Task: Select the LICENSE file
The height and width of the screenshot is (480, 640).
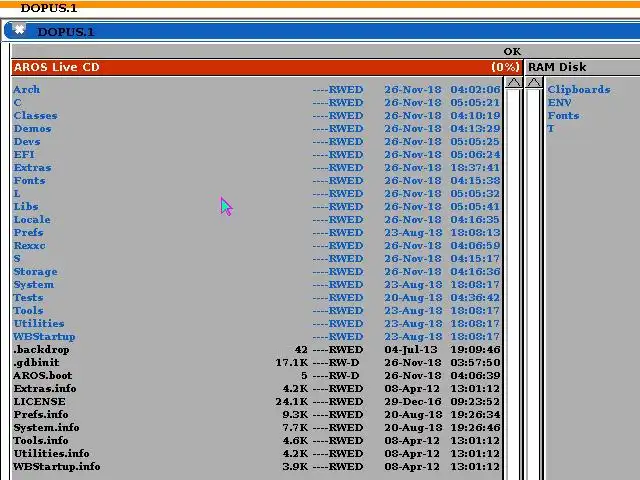Action: (x=257, y=402)
